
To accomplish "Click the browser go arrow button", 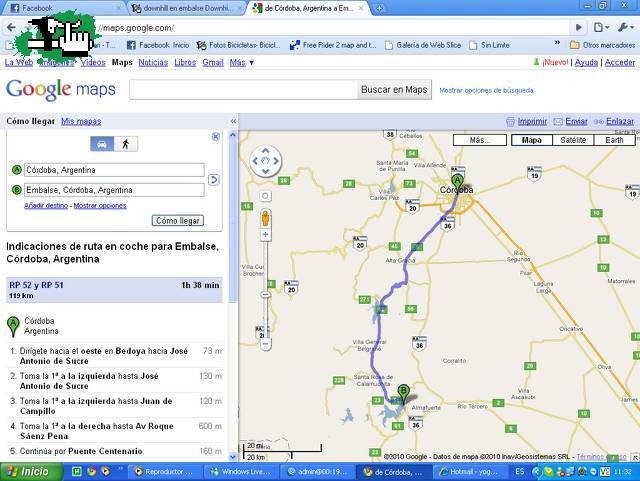I will click(x=578, y=27).
